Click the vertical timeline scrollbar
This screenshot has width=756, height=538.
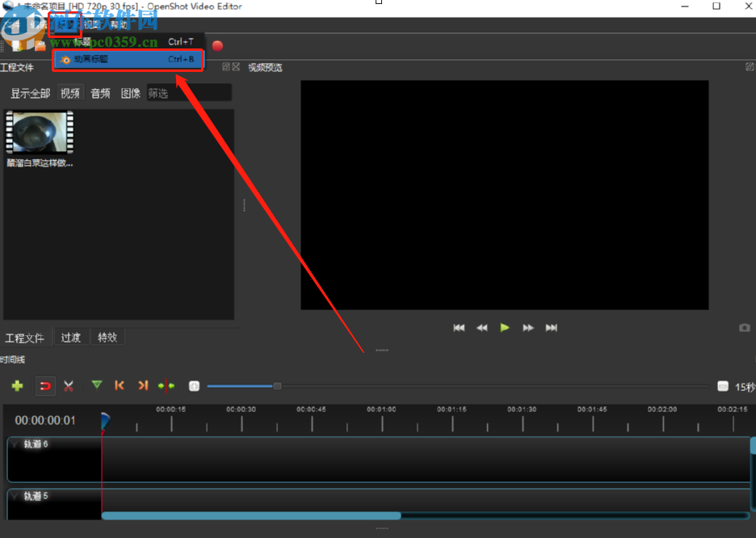point(753,445)
